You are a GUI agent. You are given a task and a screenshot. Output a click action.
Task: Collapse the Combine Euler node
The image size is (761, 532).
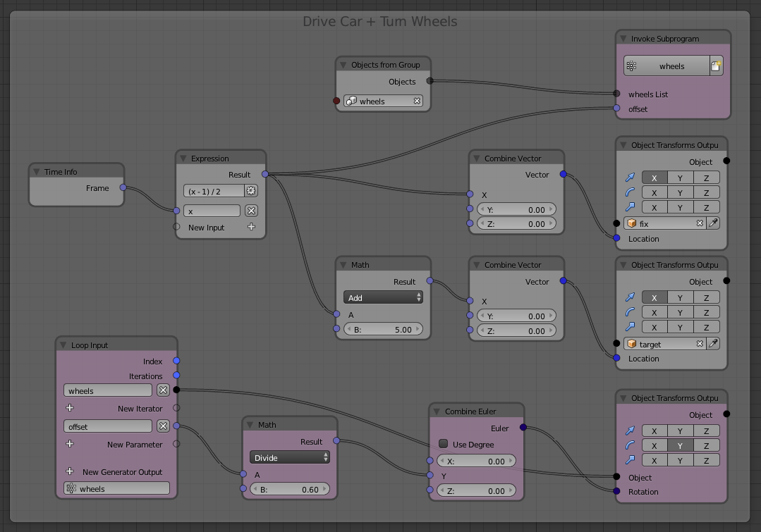point(439,412)
